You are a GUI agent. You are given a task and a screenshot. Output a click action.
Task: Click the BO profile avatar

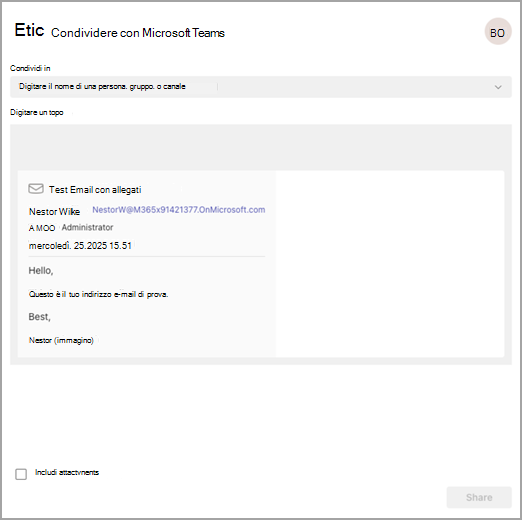[498, 32]
